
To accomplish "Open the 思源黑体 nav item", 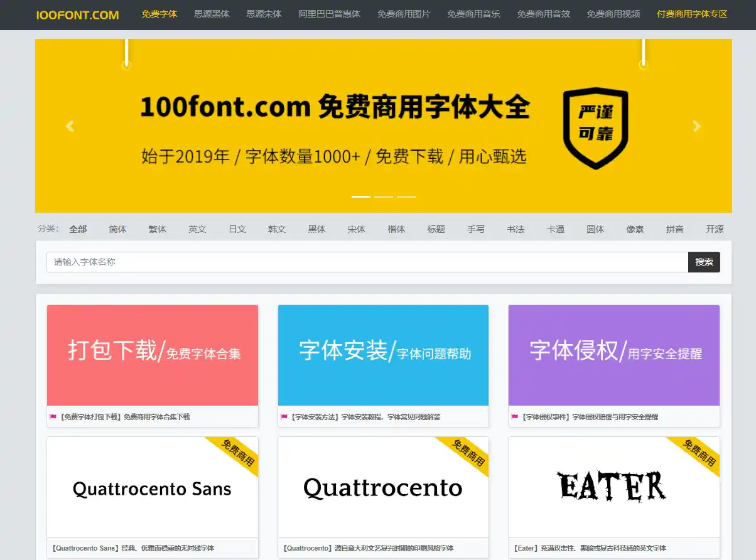I will coord(212,14).
